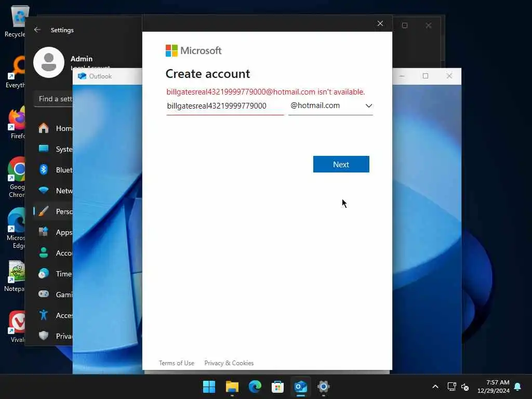532x399 pixels.
Task: Minimize the Outlook window
Action: (402, 76)
